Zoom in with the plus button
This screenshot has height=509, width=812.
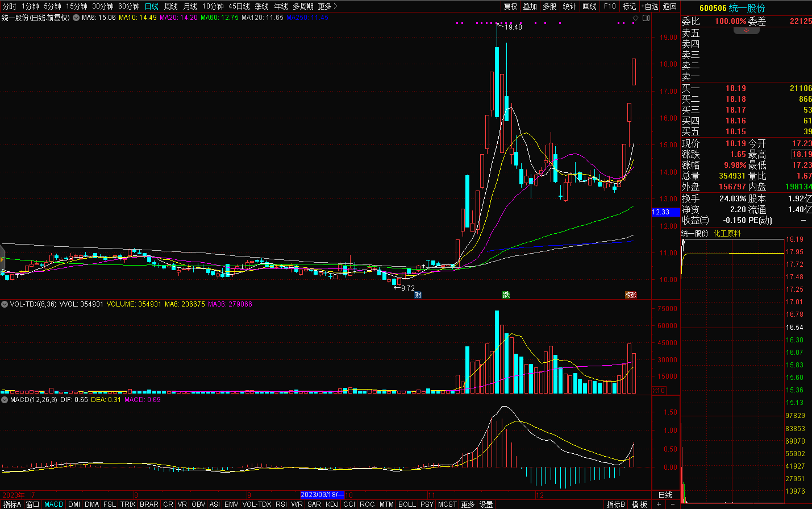pos(659,504)
